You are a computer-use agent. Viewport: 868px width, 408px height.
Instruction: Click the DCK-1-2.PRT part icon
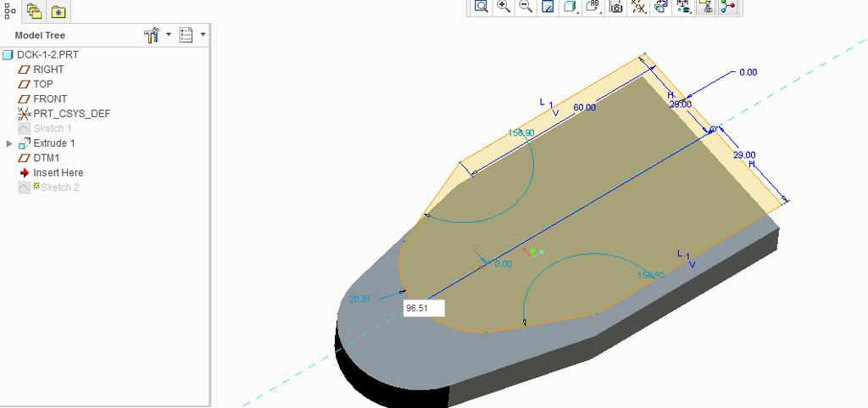[x=8, y=55]
